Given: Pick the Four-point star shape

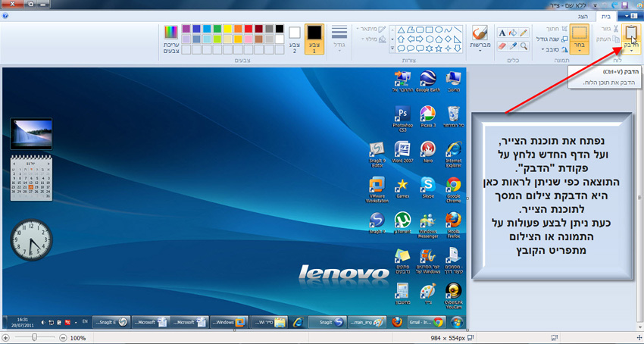Looking at the screenshot, I should [449, 48].
